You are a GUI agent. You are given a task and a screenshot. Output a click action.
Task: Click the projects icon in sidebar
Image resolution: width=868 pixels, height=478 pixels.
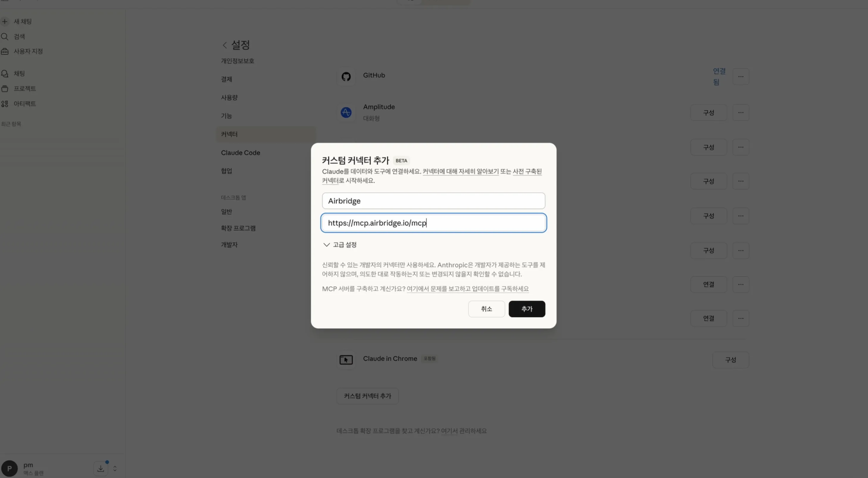tap(5, 89)
